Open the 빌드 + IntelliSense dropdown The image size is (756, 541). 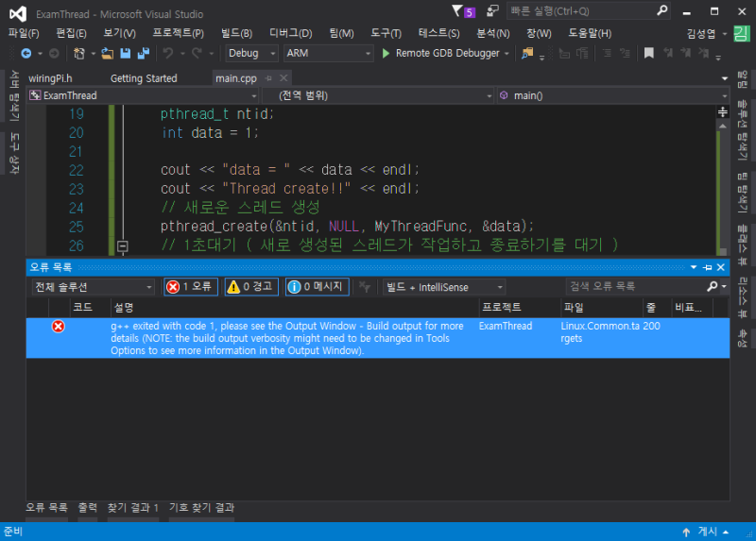(443, 287)
